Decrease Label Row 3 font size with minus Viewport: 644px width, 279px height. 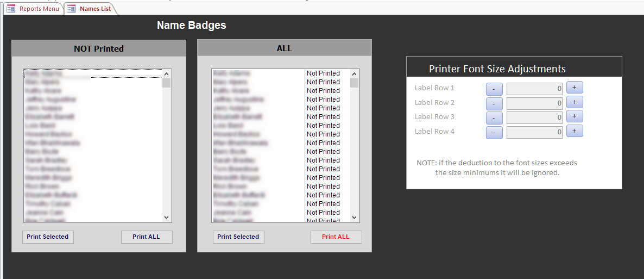pos(494,118)
